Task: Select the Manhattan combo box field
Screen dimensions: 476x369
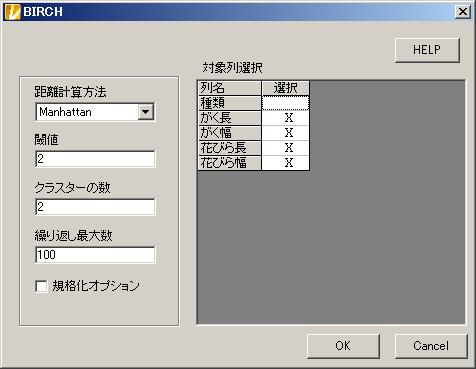Action: pos(95,112)
